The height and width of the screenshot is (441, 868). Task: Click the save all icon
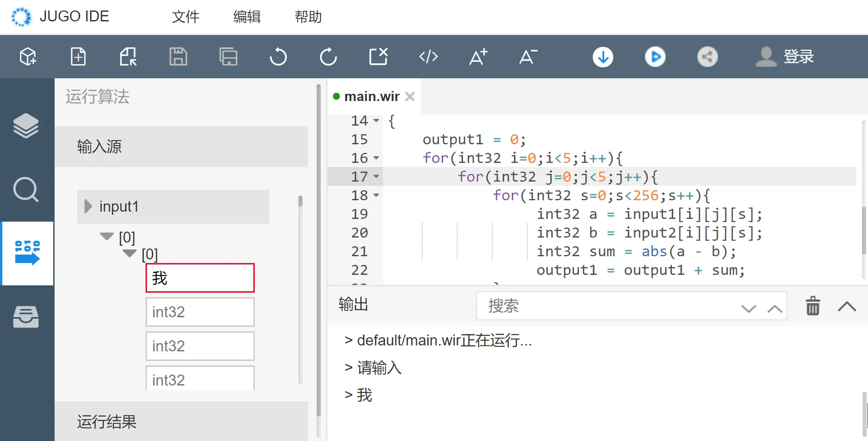pyautogui.click(x=228, y=57)
